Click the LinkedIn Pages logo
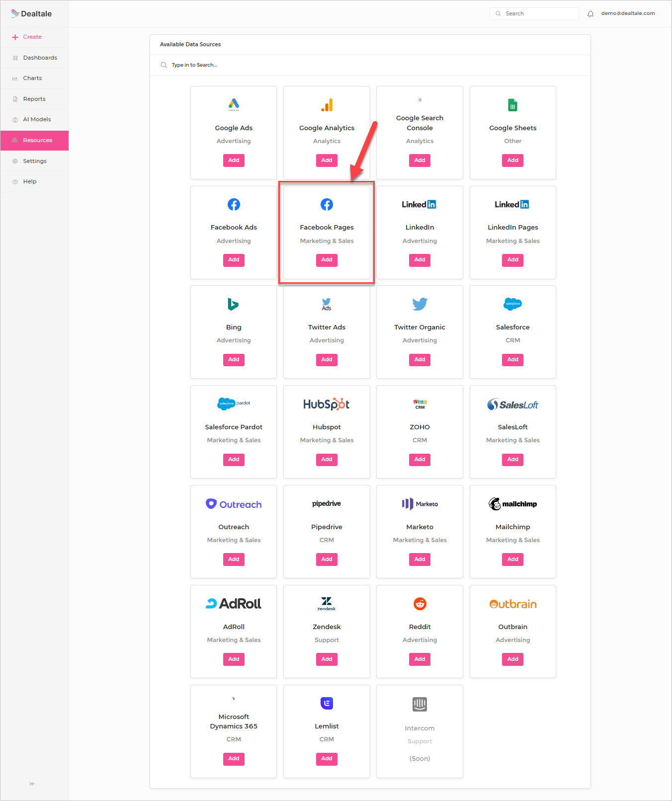Viewport: 672px width, 801px height. pos(512,204)
